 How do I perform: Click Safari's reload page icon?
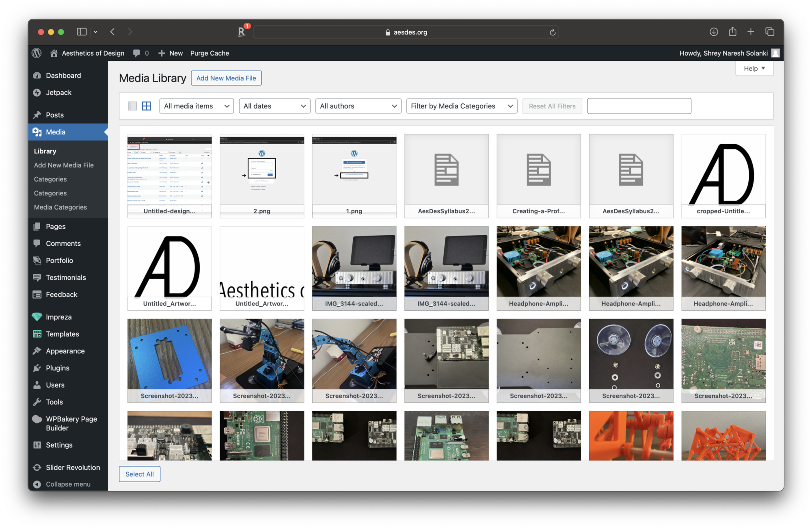552,32
